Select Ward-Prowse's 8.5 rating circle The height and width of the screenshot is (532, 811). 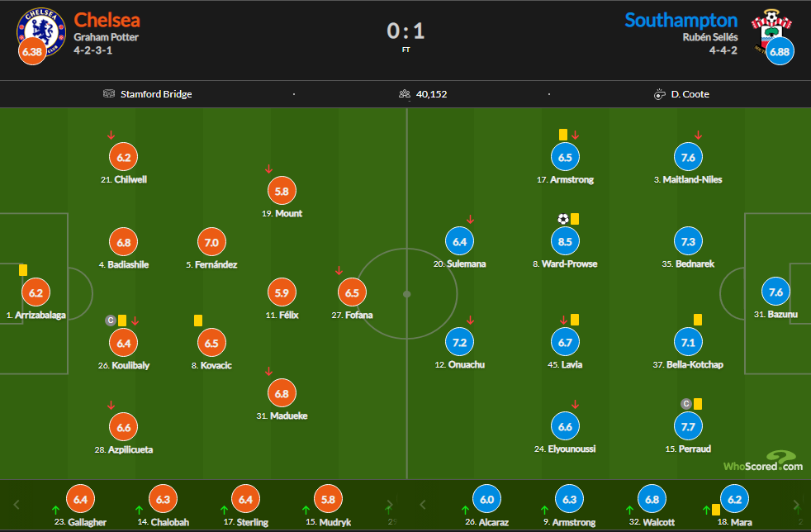(x=565, y=242)
